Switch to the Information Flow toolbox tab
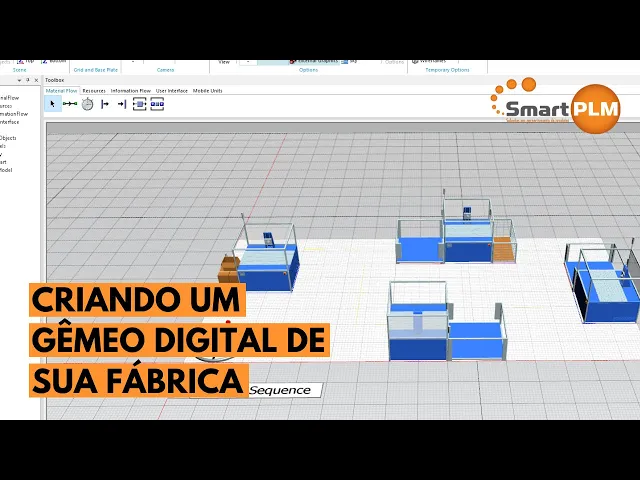Image resolution: width=640 pixels, height=480 pixels. [131, 91]
